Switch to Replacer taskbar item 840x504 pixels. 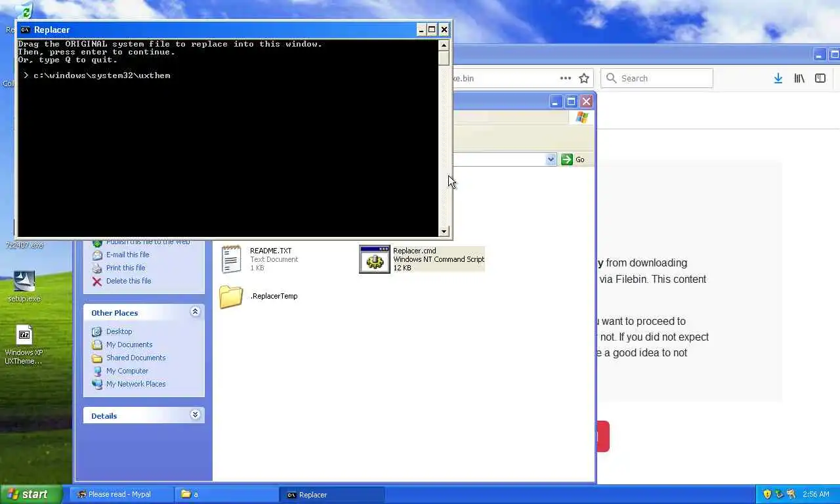tap(332, 494)
